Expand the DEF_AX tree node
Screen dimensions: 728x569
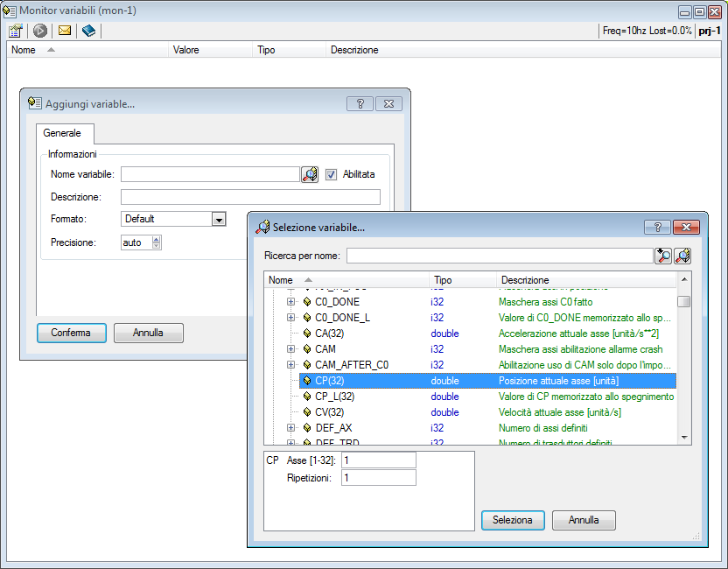pyautogui.click(x=290, y=428)
